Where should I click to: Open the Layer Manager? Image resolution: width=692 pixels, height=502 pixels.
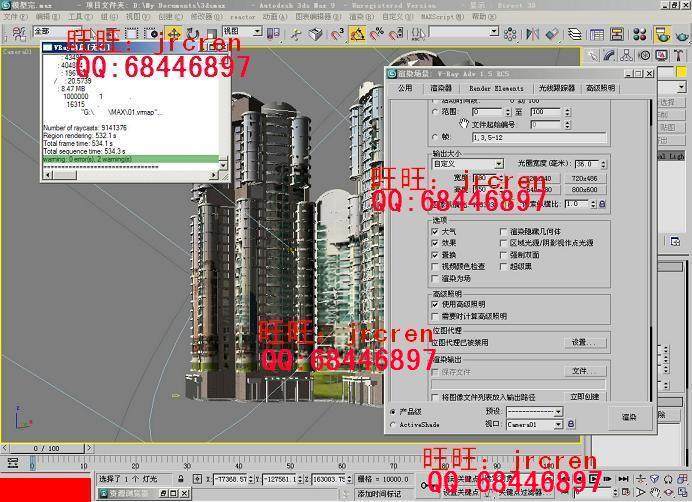point(575,34)
